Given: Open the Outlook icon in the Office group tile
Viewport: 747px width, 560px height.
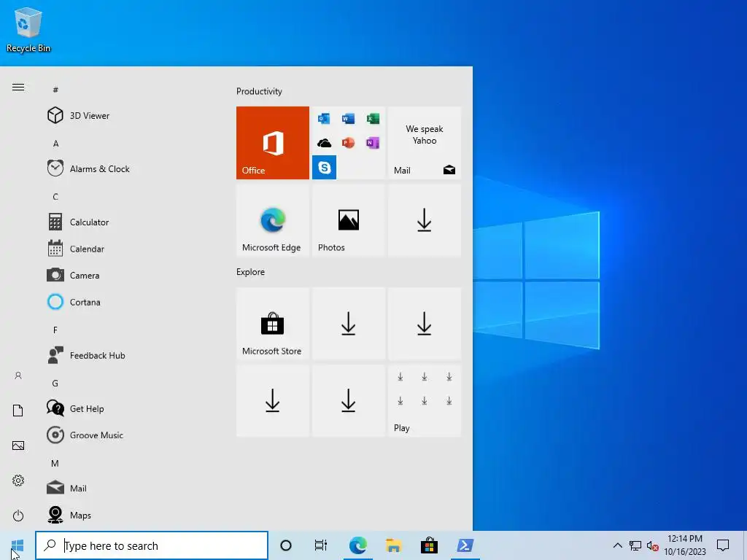Looking at the screenshot, I should pyautogui.click(x=325, y=118).
